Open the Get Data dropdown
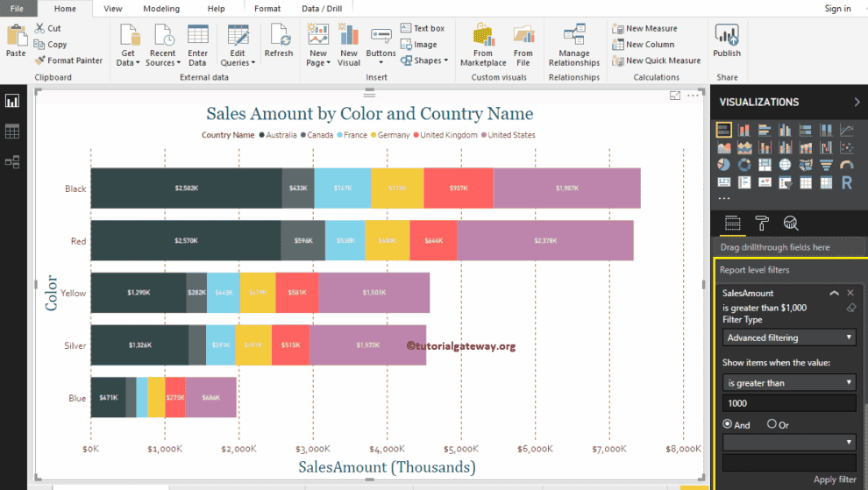Image resolution: width=868 pixels, height=490 pixels. pos(128,58)
